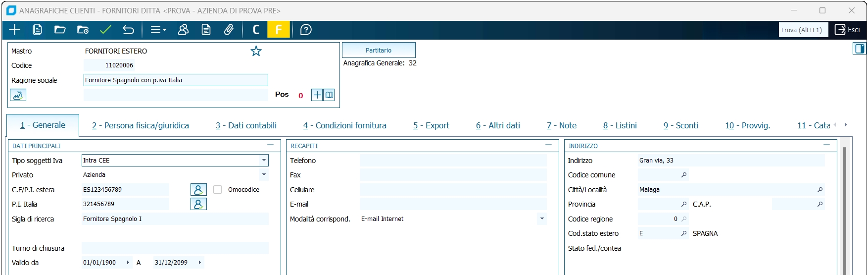Open the 31/12/2099 end date arrow
Viewport: 868px width, 275px height.
click(x=199, y=263)
